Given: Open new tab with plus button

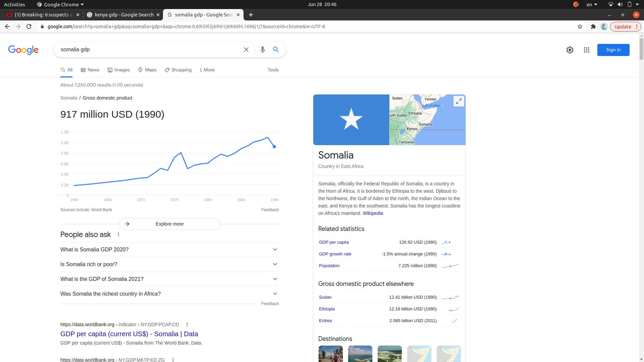Looking at the screenshot, I should click(251, 15).
